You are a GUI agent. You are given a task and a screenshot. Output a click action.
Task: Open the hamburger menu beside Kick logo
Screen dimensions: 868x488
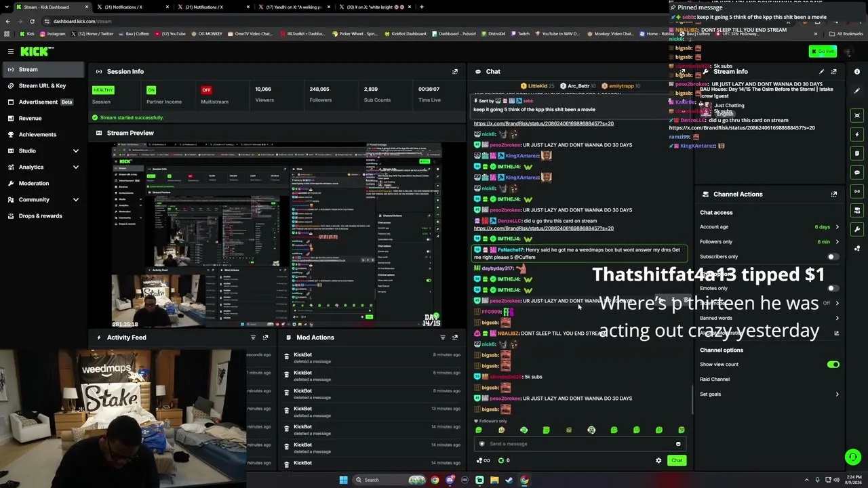pos(11,52)
